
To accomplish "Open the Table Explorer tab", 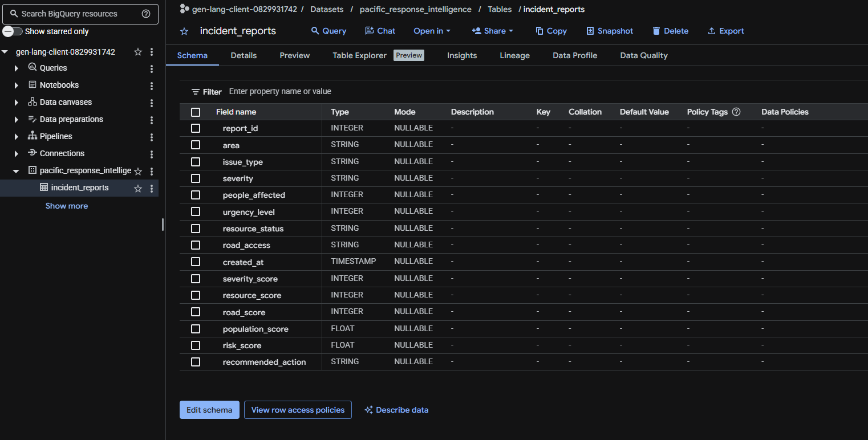I will [378, 55].
